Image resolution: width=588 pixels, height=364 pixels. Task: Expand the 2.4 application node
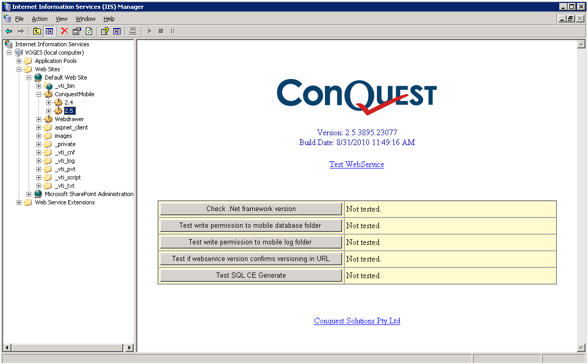click(x=49, y=102)
